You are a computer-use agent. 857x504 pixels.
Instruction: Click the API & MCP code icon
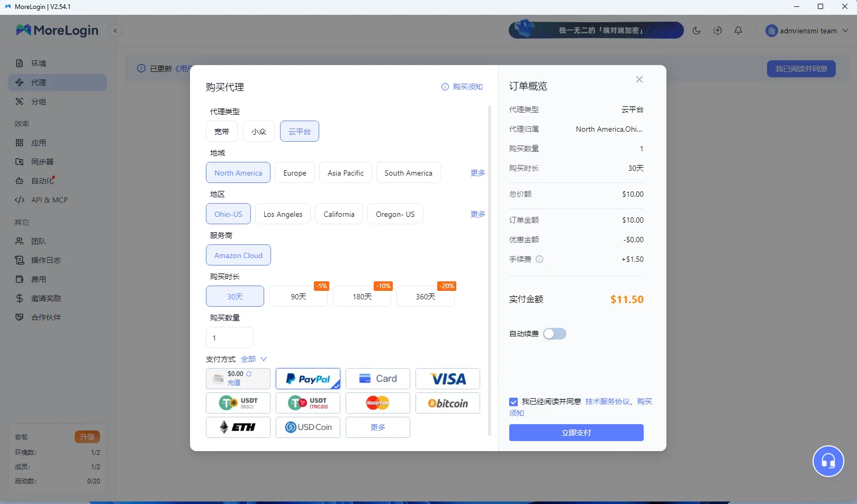tap(20, 200)
